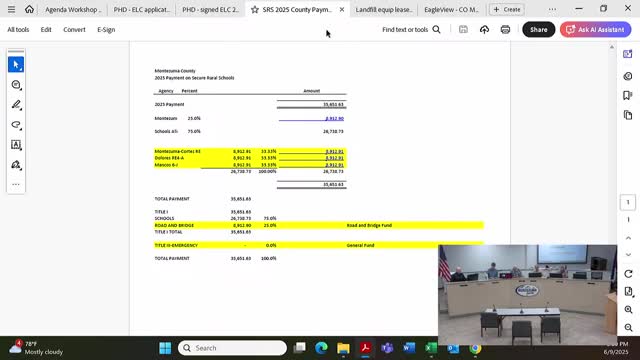Open Ask AI Assistant
640x360 pixels.
pos(596,29)
